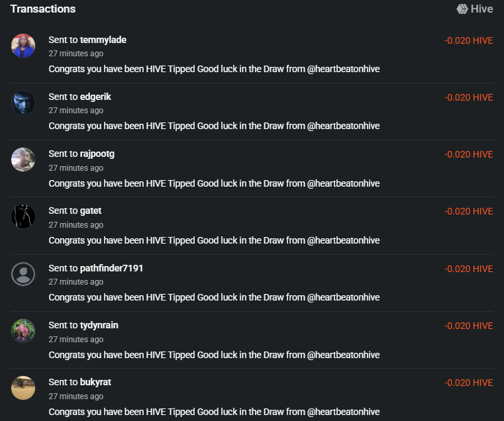Open the bukyrat username link
The height and width of the screenshot is (421, 504).
coord(97,382)
